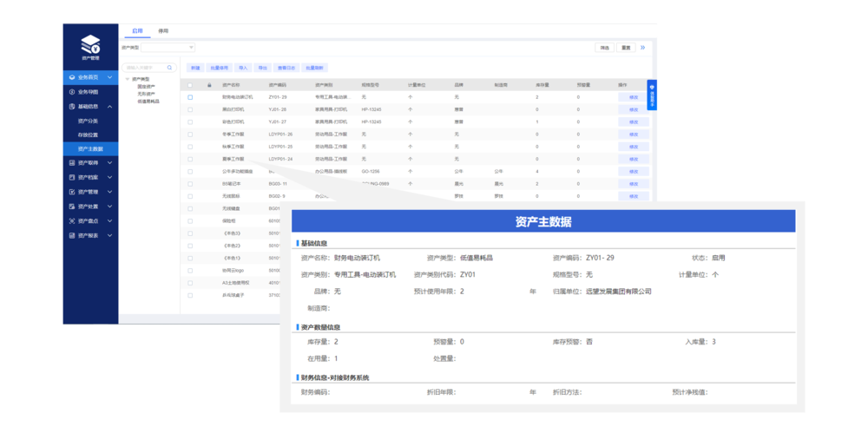Select 固定资产 in the asset type tree
This screenshot has width=868, height=433.
pos(147,87)
